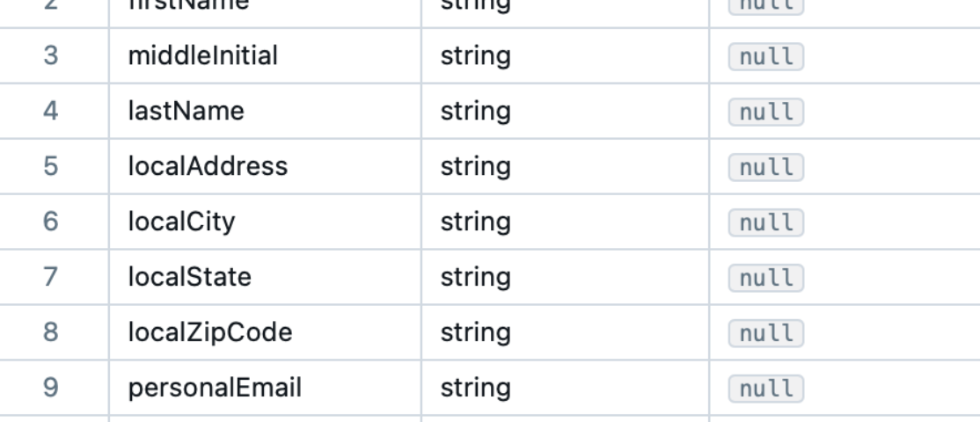980x422 pixels.
Task: Click the null badge for middleInitial
Action: (765, 57)
